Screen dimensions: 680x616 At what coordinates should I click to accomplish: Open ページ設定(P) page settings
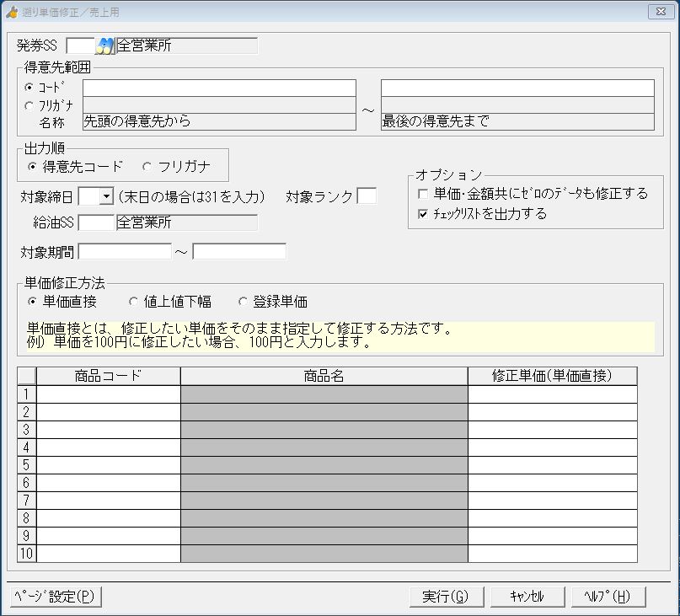[x=56, y=597]
